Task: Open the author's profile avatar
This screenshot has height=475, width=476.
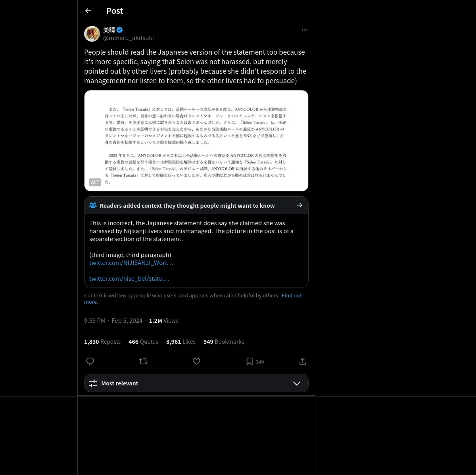Action: tap(92, 34)
